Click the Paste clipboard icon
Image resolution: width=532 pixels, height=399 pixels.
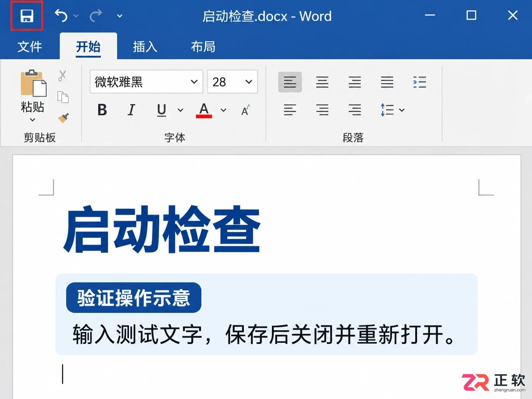pos(33,83)
